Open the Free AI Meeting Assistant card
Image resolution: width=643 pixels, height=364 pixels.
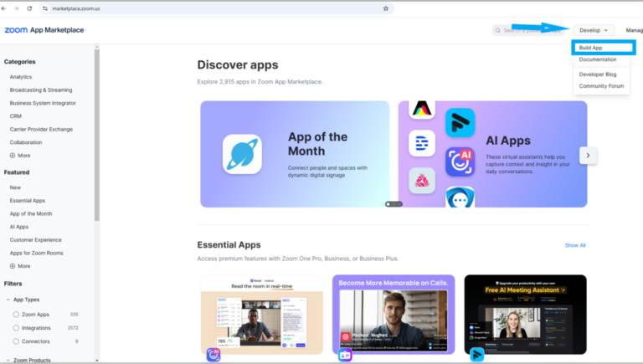tap(525, 315)
